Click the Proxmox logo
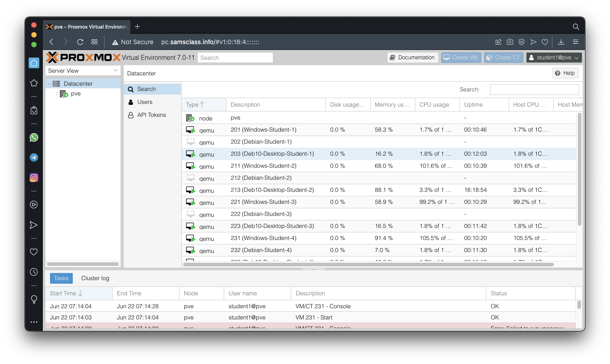 pos(84,58)
